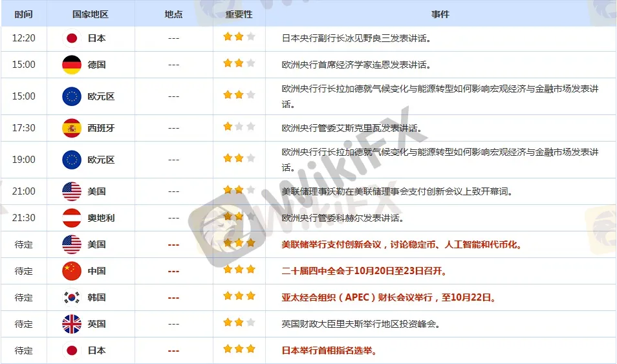Click the location dashes in the 12:20 row
617x364 pixels.
173,39
